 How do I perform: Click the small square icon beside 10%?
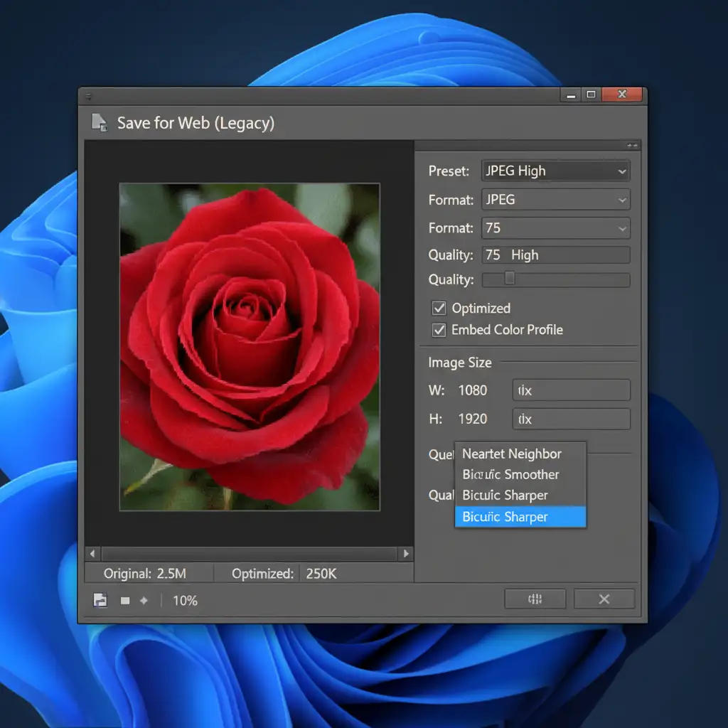pos(125,601)
